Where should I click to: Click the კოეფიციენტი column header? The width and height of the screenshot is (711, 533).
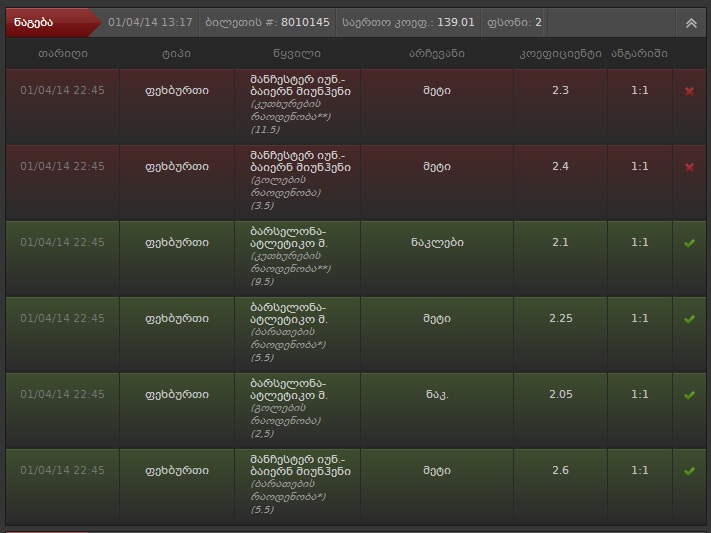tap(560, 54)
